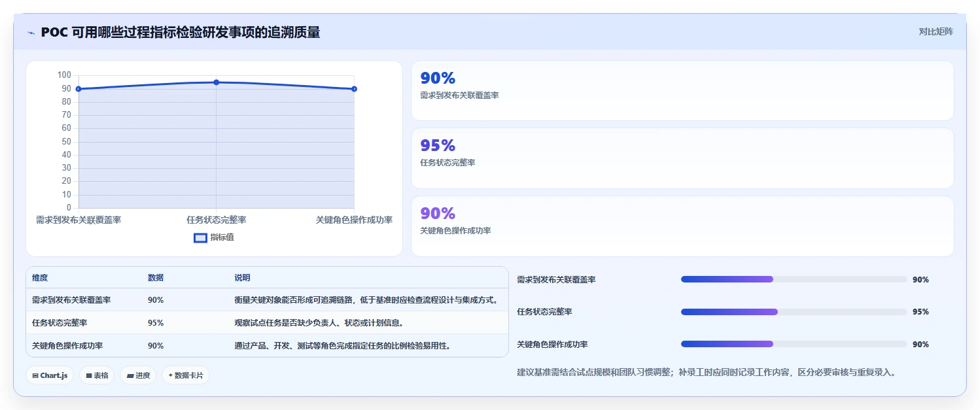
Task: Click the 关键角色操作成功率 caption in data card
Action: point(455,231)
